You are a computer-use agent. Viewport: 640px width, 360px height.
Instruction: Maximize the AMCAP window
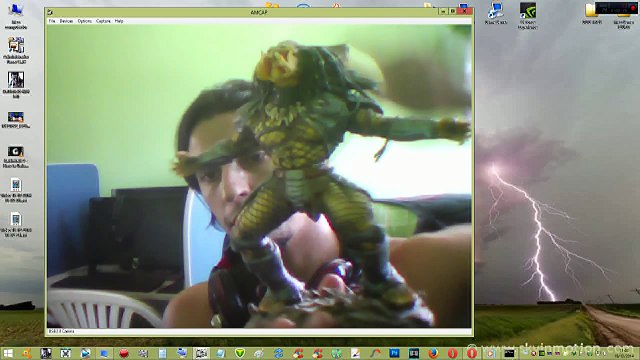(x=452, y=11)
